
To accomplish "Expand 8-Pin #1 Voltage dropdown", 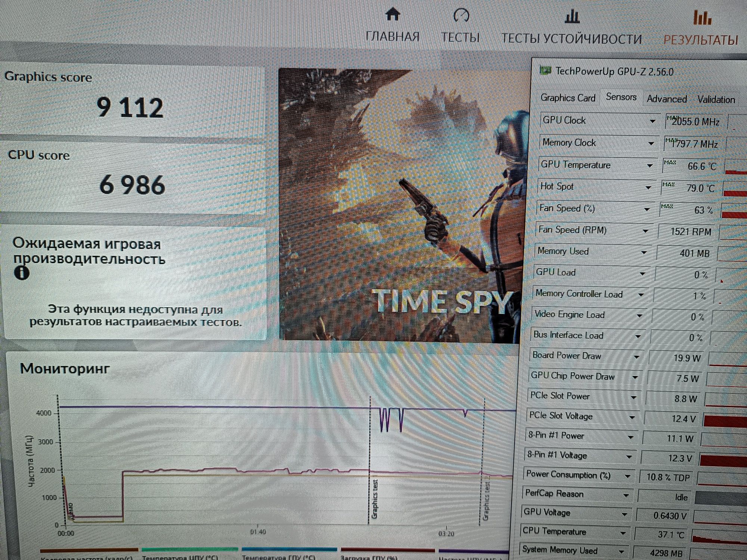I will tap(629, 457).
